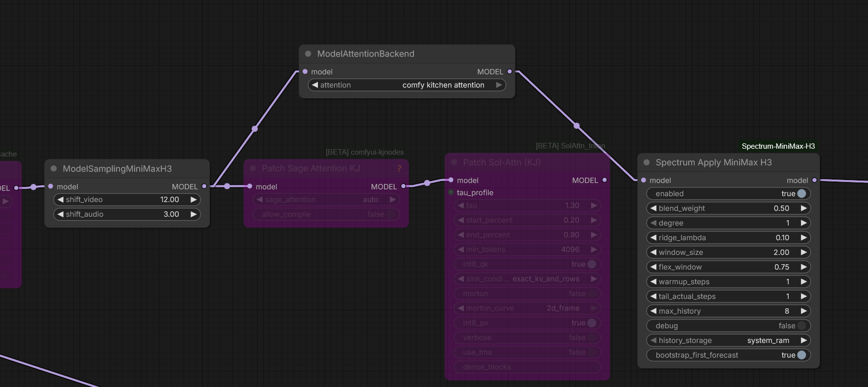The image size is (868, 387).
Task: Collapse the Patch Sol-Attn (KJ) node dot
Action: 454,162
